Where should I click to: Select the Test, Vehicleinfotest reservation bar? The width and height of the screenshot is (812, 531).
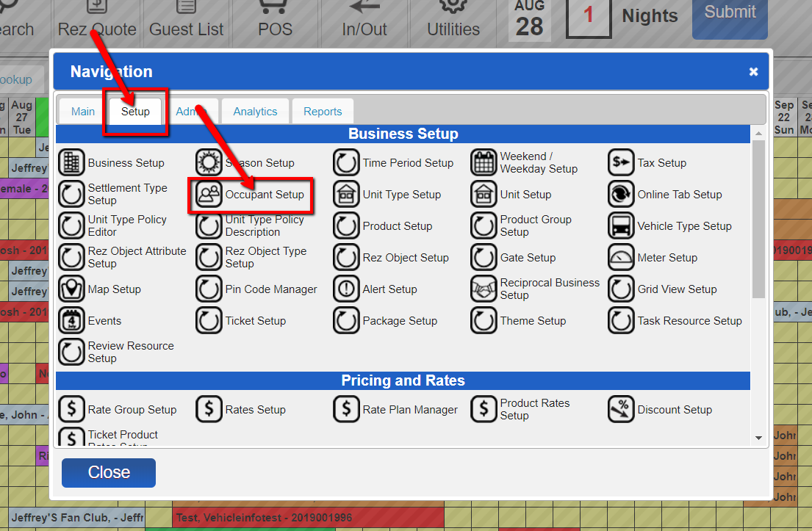pyautogui.click(x=308, y=518)
